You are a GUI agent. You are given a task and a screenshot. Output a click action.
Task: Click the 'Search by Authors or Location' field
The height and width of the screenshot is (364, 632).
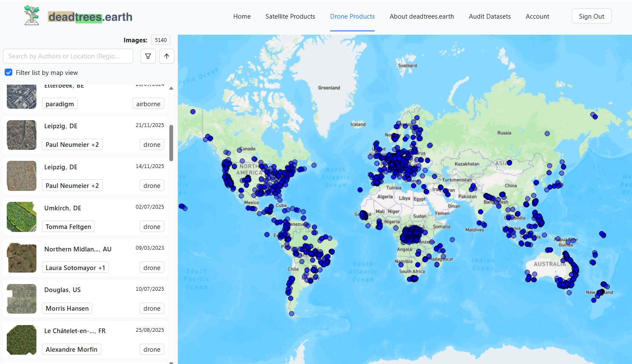[x=68, y=56]
